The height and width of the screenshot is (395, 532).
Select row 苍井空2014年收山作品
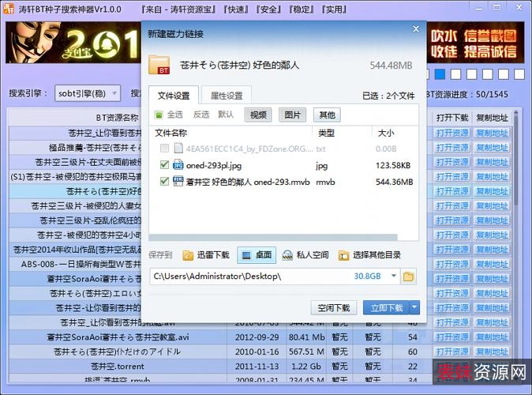[x=75, y=250]
